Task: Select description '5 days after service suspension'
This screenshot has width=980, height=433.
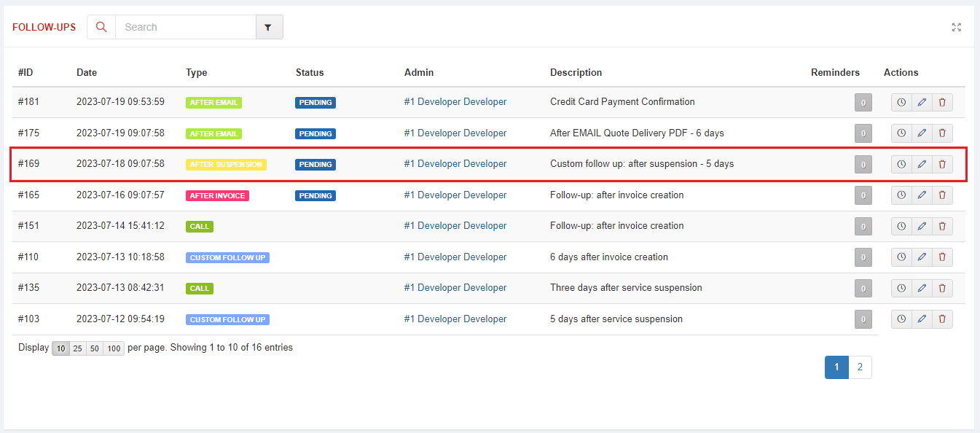Action: [616, 319]
